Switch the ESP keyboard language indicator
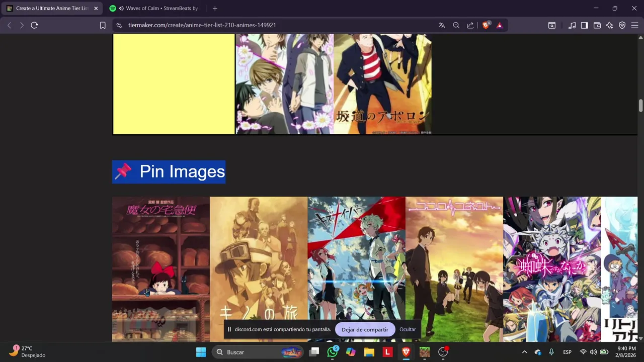This screenshot has height=362, width=644. 567,352
